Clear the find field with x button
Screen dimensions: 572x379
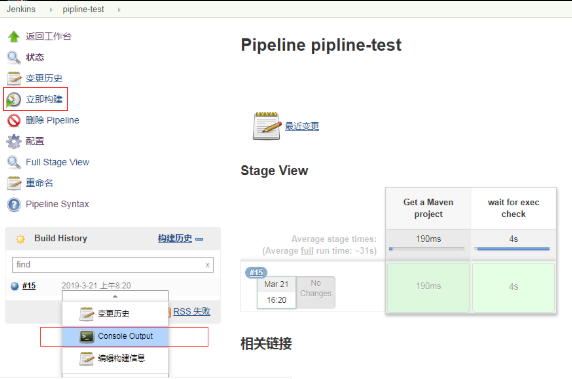(x=207, y=265)
